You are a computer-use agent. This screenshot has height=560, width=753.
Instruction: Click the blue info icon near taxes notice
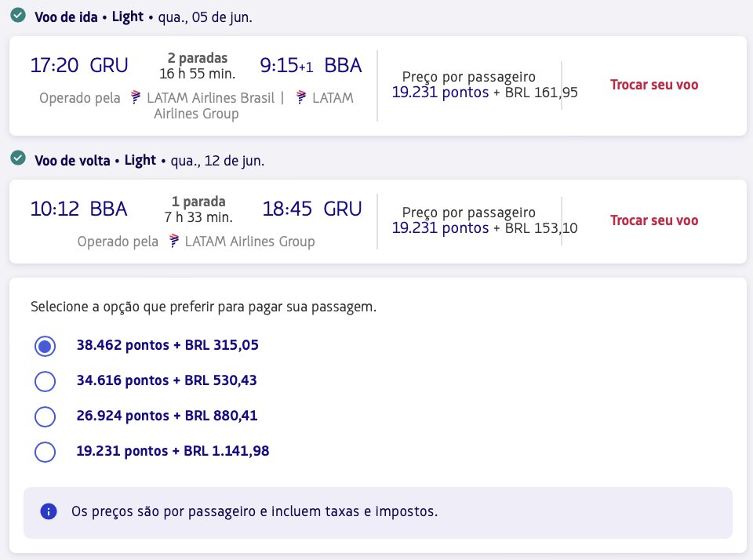click(49, 511)
